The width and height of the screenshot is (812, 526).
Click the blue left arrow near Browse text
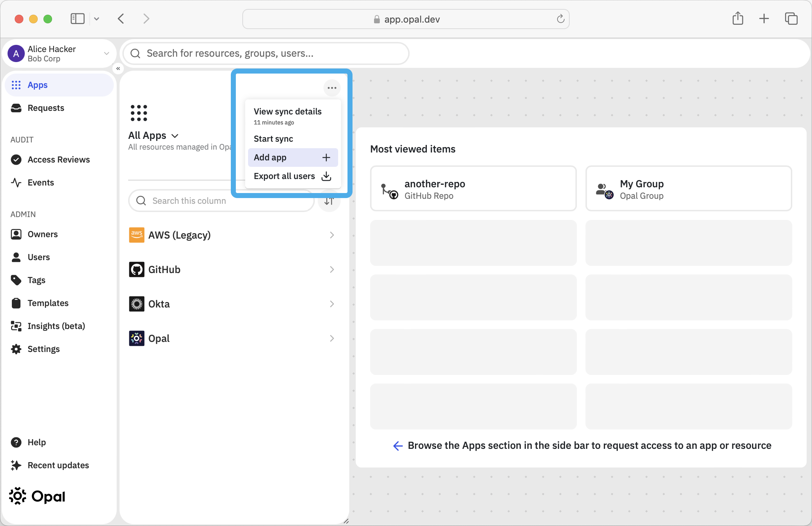[398, 446]
